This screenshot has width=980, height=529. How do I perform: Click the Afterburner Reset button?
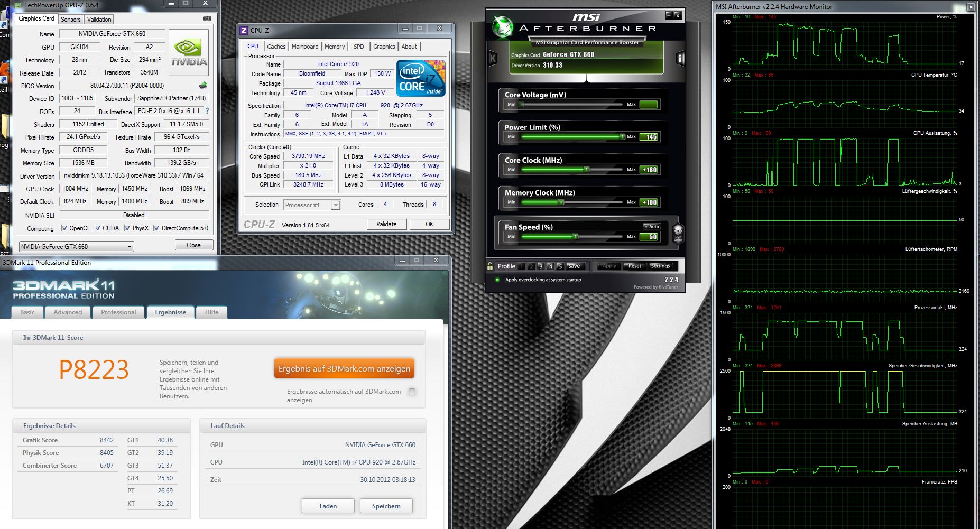pos(634,266)
